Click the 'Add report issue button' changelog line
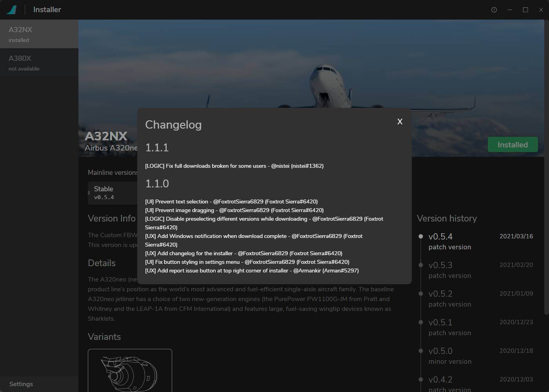549x392 pixels. [x=252, y=270]
